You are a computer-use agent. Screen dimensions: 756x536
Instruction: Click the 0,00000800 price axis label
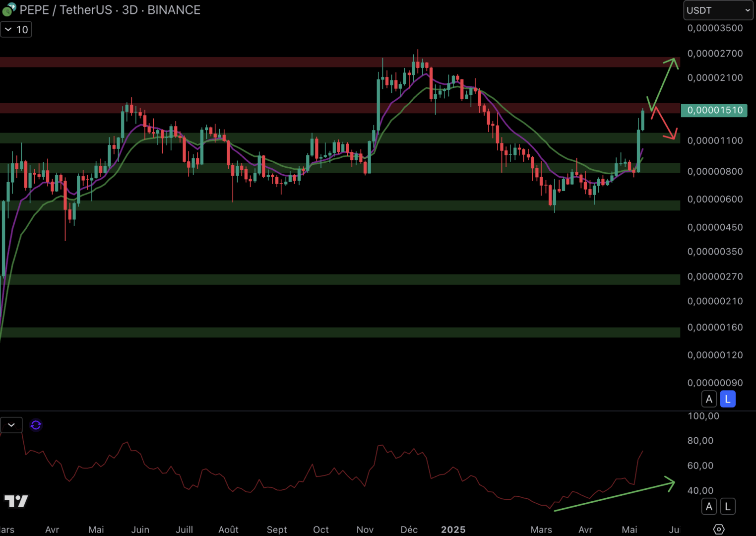[x=715, y=172]
